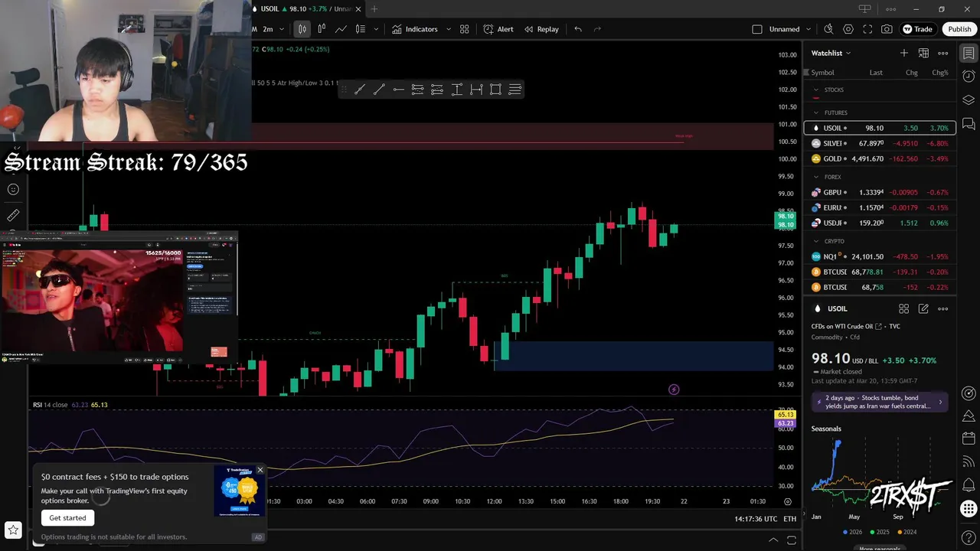The width and height of the screenshot is (980, 551).
Task: Select NQ1 row in watchlist
Action: 880,256
